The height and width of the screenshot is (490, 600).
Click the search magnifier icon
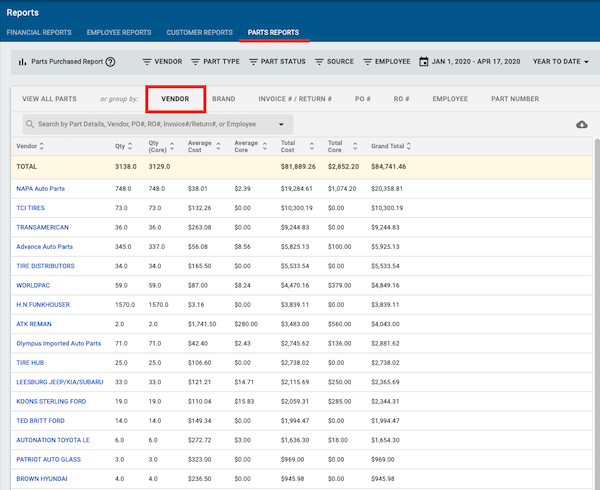(30, 124)
